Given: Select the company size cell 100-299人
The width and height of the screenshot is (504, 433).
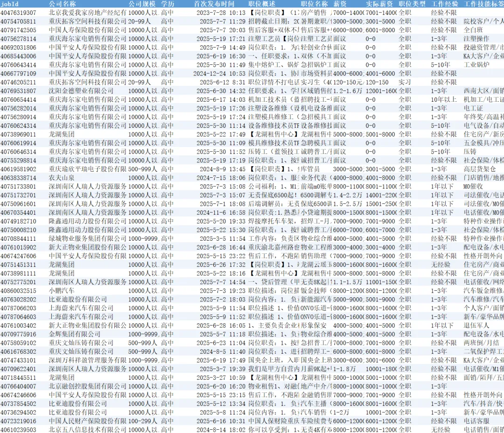Looking at the screenshot, I should (143, 420).
